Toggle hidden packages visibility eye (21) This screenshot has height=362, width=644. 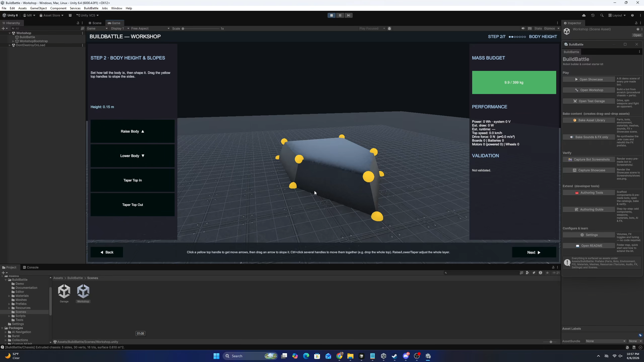coord(556,273)
